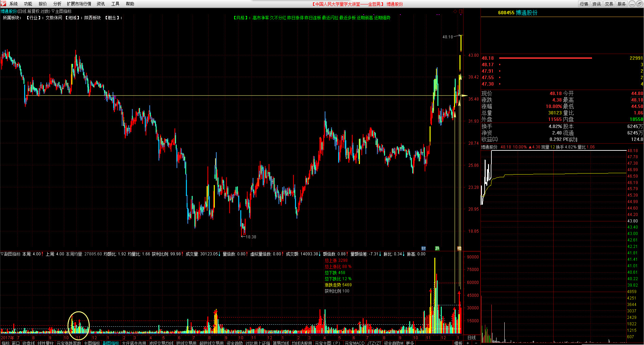Click the 47.30 order book price
644x345 pixels.
(488, 84)
